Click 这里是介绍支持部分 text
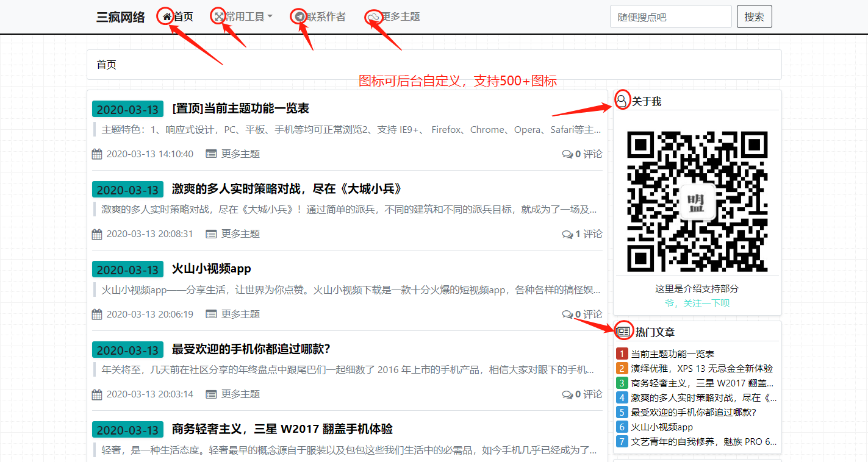This screenshot has width=868, height=462. 697,288
